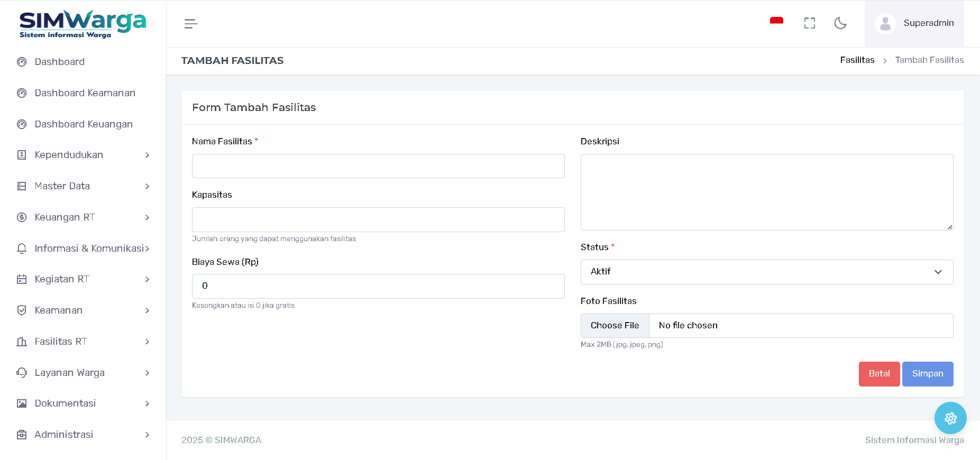
Task: Click the Superadmin user avatar icon
Action: 885,24
